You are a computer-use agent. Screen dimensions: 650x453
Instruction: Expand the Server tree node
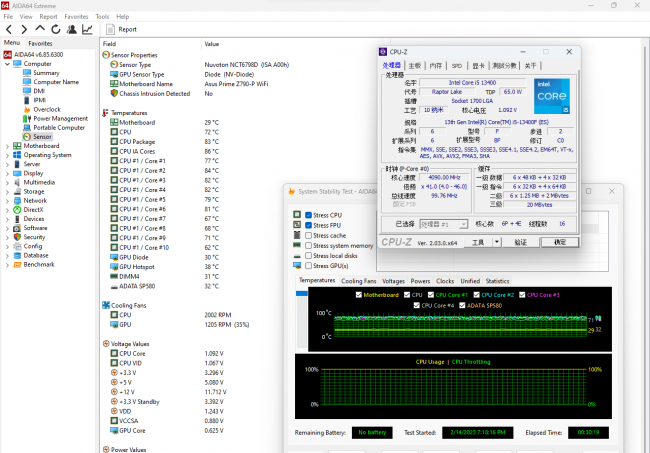[x=7, y=165]
